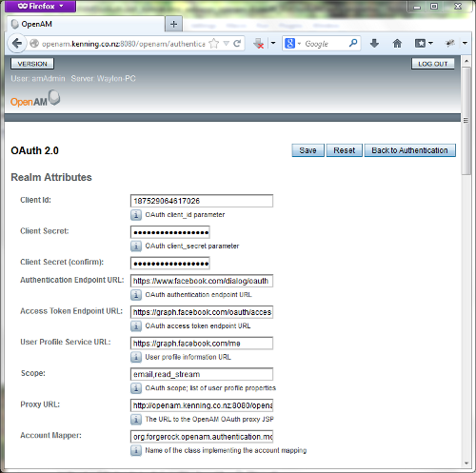Focus the Client Secret password field
Viewport: 476px width, 473px height.
click(x=170, y=232)
